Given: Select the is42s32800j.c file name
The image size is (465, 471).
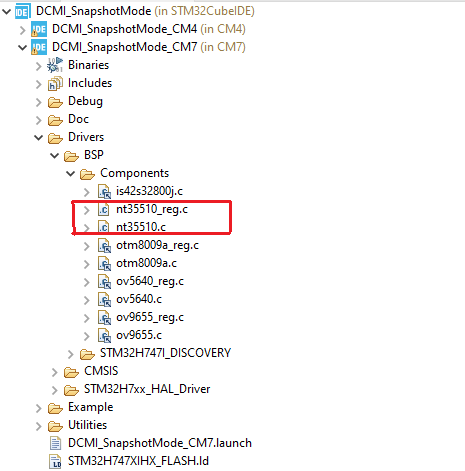Looking at the screenshot, I should (149, 191).
